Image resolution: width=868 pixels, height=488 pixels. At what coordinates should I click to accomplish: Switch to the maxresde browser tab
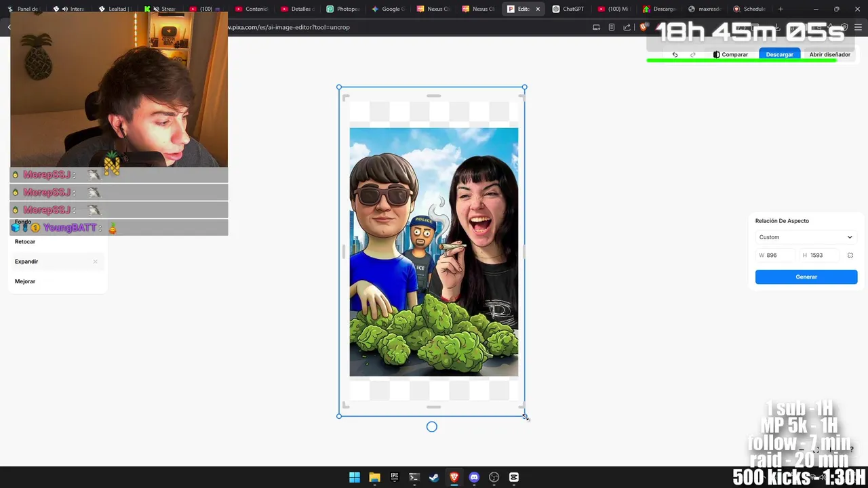coord(705,9)
